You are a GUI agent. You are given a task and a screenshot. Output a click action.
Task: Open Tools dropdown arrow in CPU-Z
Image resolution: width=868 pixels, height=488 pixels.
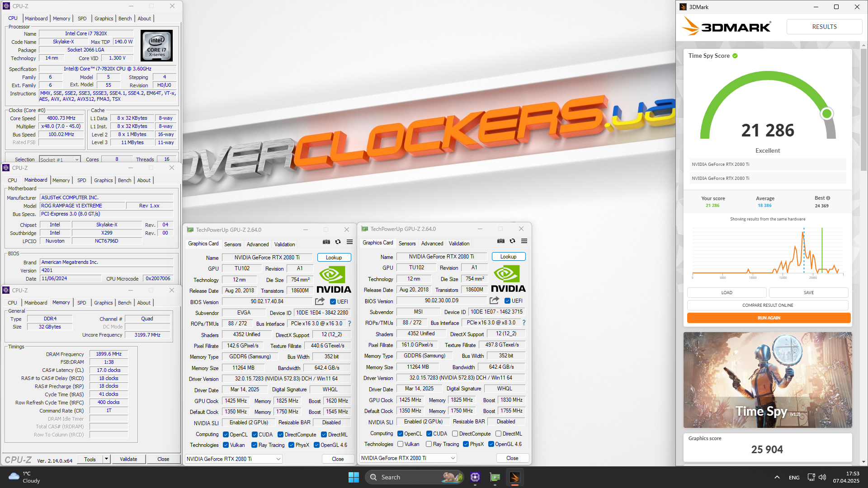click(106, 459)
